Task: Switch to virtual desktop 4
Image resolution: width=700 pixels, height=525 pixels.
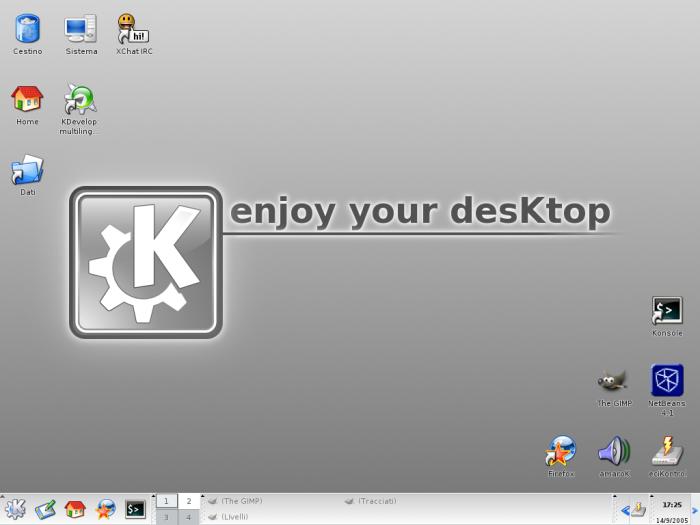Action: pyautogui.click(x=189, y=517)
